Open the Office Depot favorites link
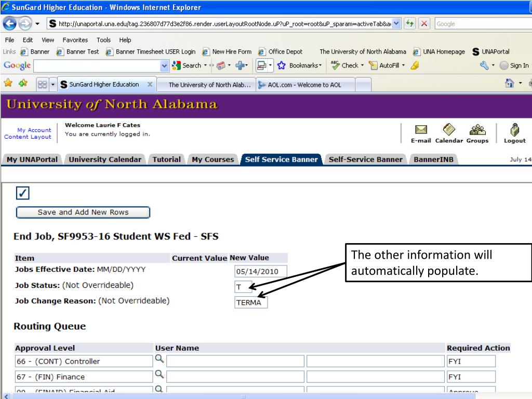This screenshot has width=532, height=399. coord(280,51)
